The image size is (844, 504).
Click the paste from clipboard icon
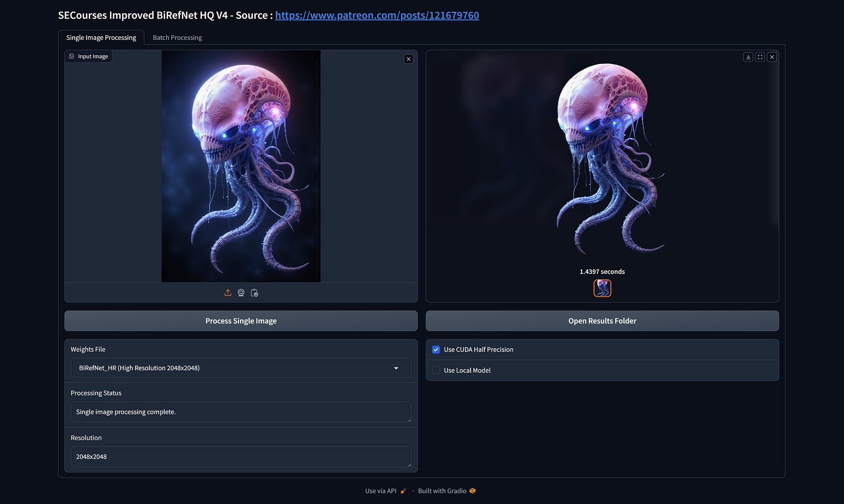tap(254, 293)
